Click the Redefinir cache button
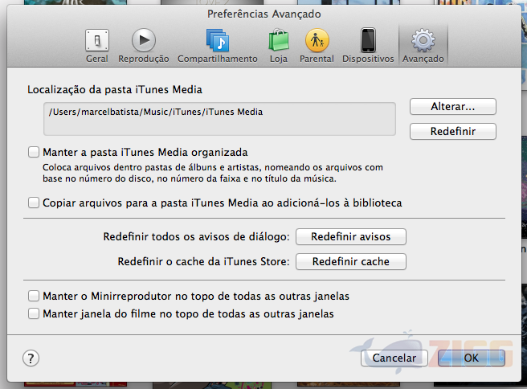Viewport: 527px width, 389px height. click(x=351, y=262)
